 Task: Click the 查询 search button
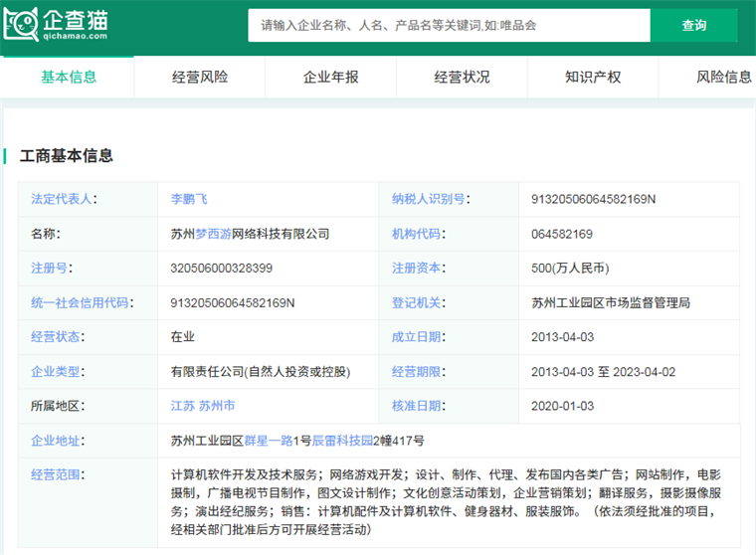tap(693, 25)
